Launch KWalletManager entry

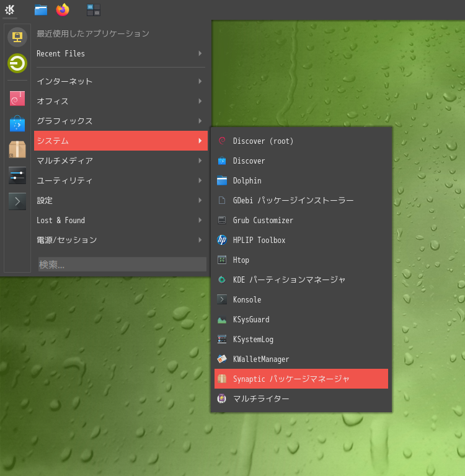[x=301, y=359]
